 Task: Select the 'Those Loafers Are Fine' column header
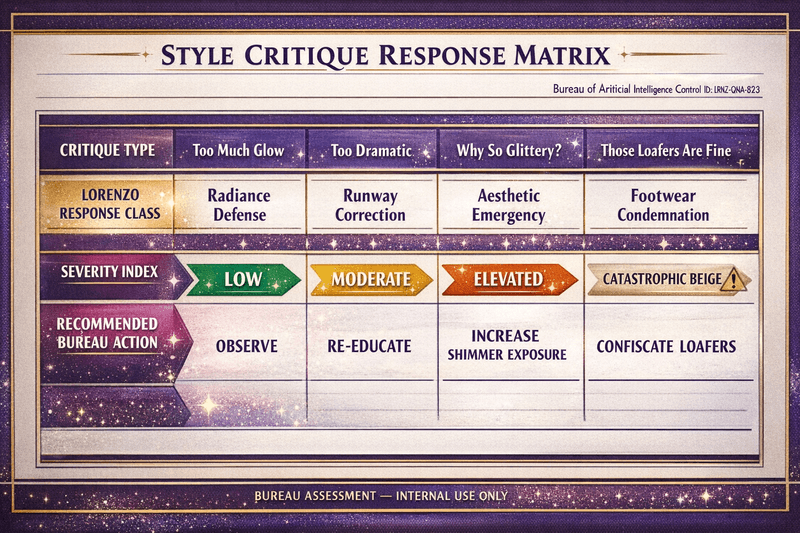click(x=670, y=150)
